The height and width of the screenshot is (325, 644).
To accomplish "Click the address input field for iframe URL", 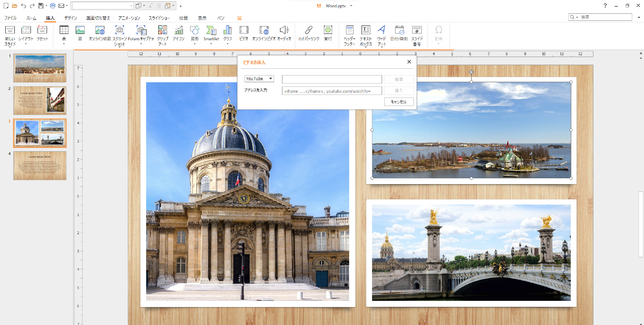I will pos(332,91).
